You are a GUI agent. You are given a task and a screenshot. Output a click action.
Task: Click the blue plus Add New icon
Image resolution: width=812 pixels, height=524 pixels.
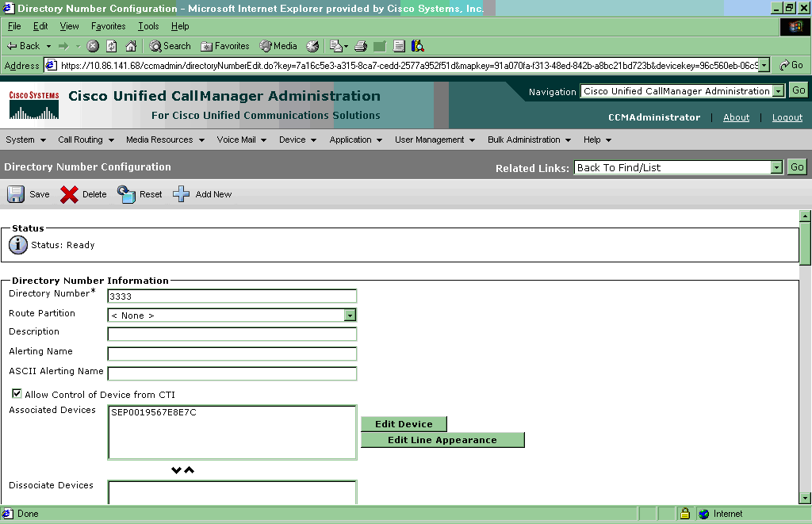(182, 194)
